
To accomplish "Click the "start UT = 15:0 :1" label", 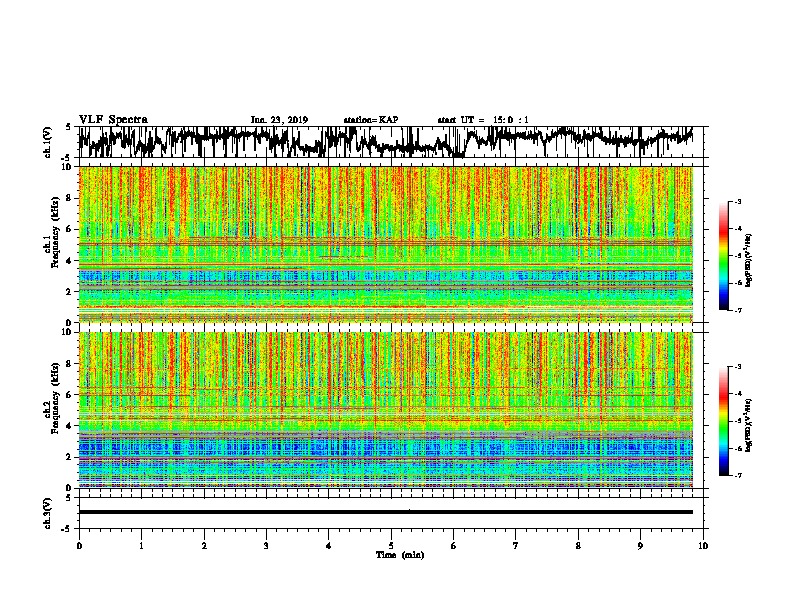I will pyautogui.click(x=483, y=120).
